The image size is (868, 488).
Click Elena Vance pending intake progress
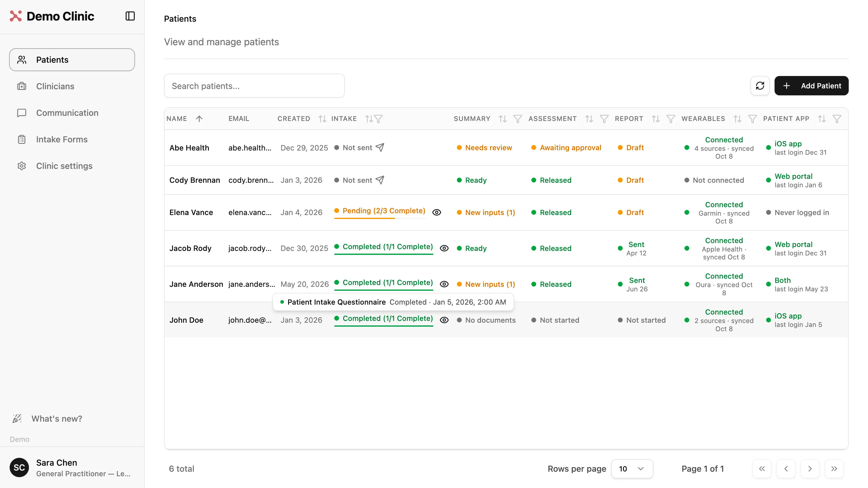pyautogui.click(x=380, y=212)
